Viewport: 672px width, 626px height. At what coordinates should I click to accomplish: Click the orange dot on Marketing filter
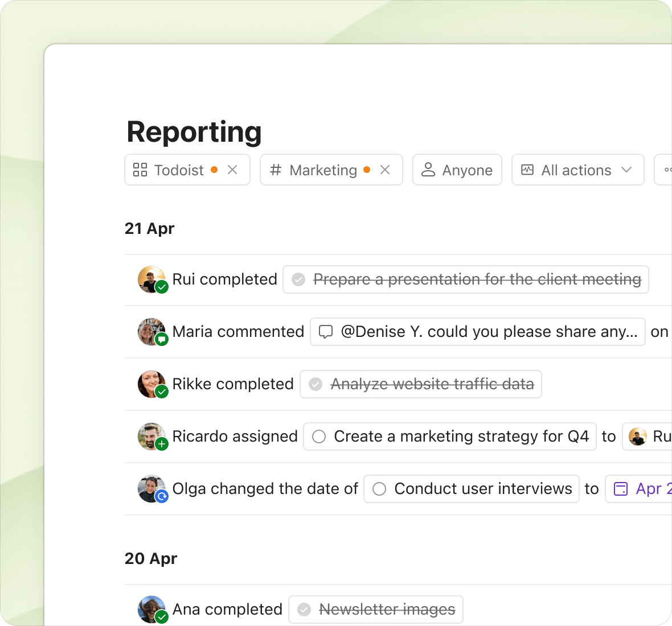point(367,170)
